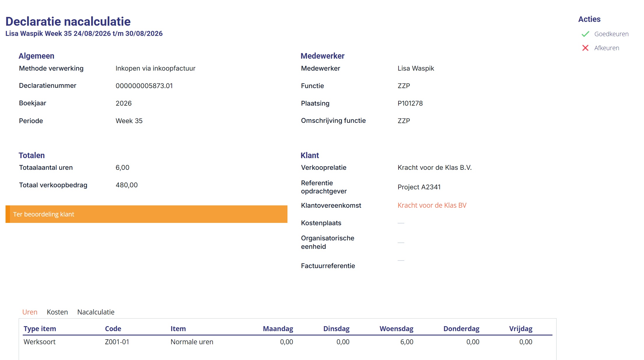Click the Maandag column header
This screenshot has height=360, width=644.
278,328
